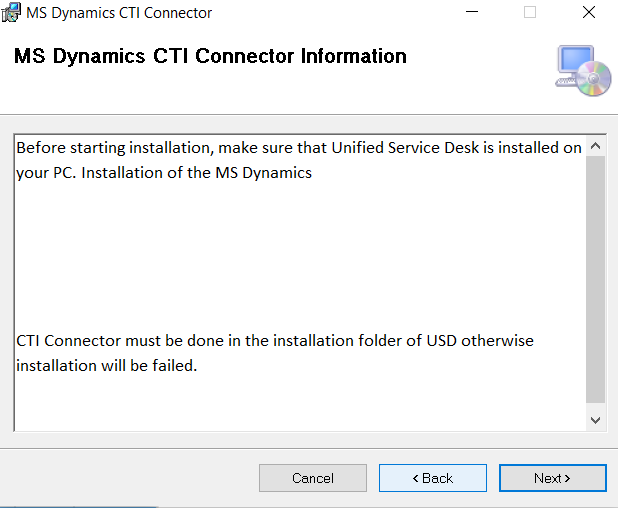Click the 'your PC. Installation of the MS Dynamics' line
The height and width of the screenshot is (508, 618).
pos(164,172)
